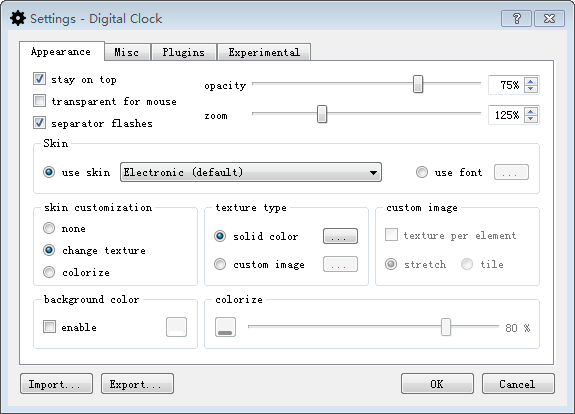
Task: Click the zoom percentage input field
Action: [506, 115]
